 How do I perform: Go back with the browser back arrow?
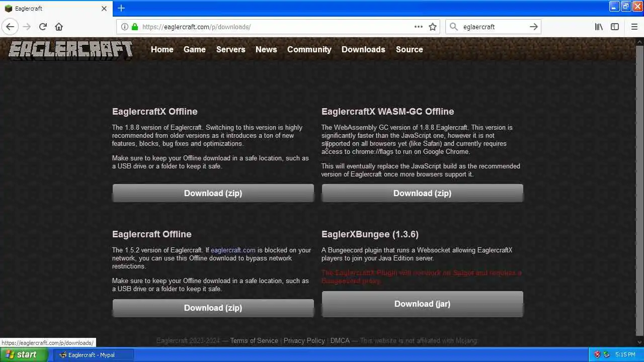coord(10,27)
